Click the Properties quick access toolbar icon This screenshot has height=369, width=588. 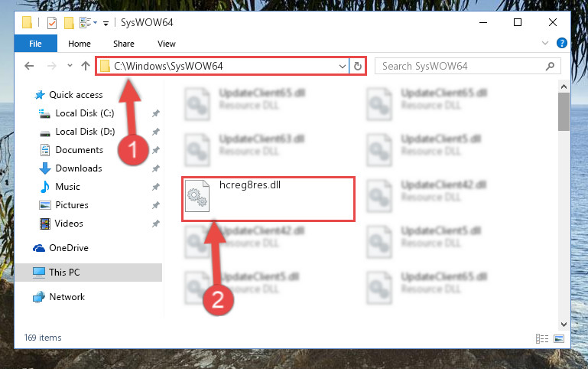52,23
